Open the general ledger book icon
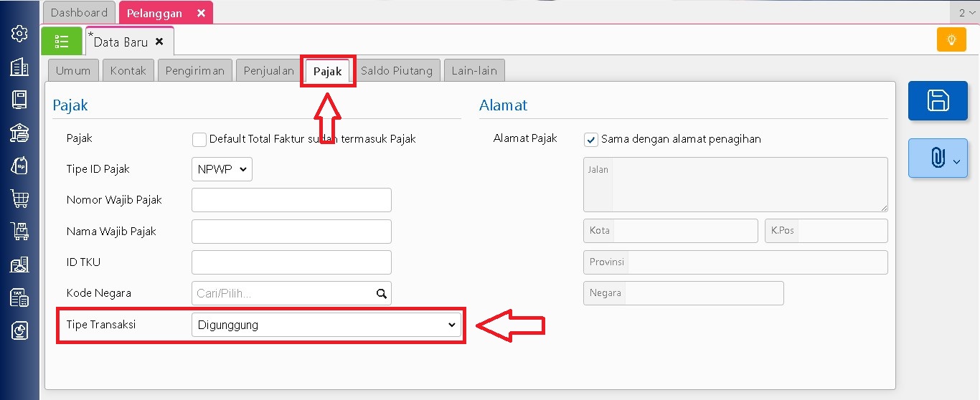This screenshot has width=980, height=400. click(19, 100)
